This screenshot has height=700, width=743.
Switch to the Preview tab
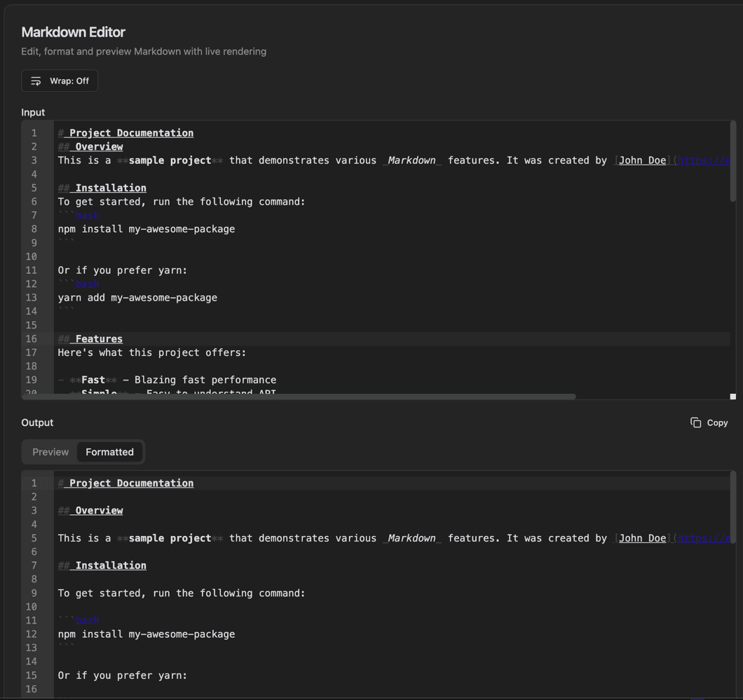[50, 452]
